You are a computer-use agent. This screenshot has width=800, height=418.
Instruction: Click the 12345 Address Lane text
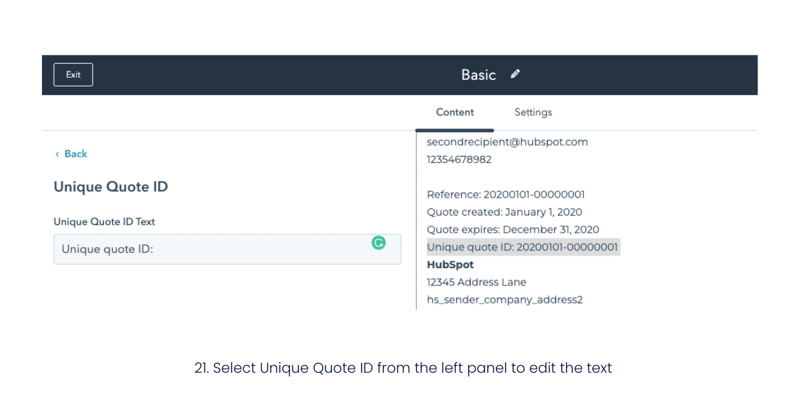coord(476,282)
